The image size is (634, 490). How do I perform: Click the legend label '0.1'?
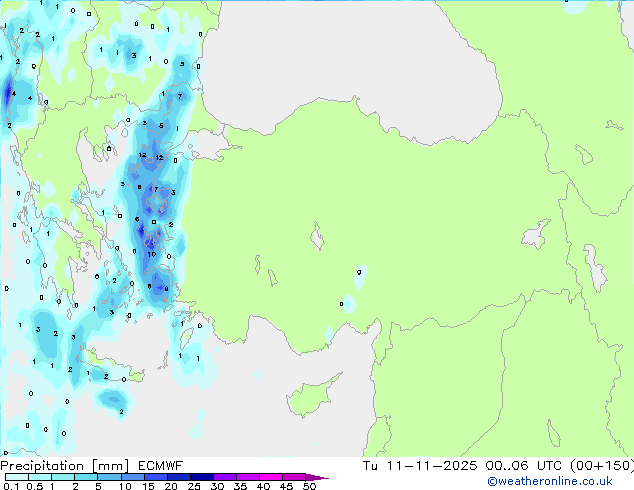click(x=11, y=486)
